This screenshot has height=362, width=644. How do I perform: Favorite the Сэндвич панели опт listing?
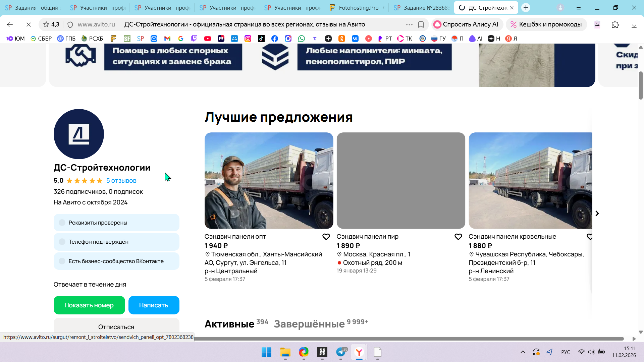point(326,237)
